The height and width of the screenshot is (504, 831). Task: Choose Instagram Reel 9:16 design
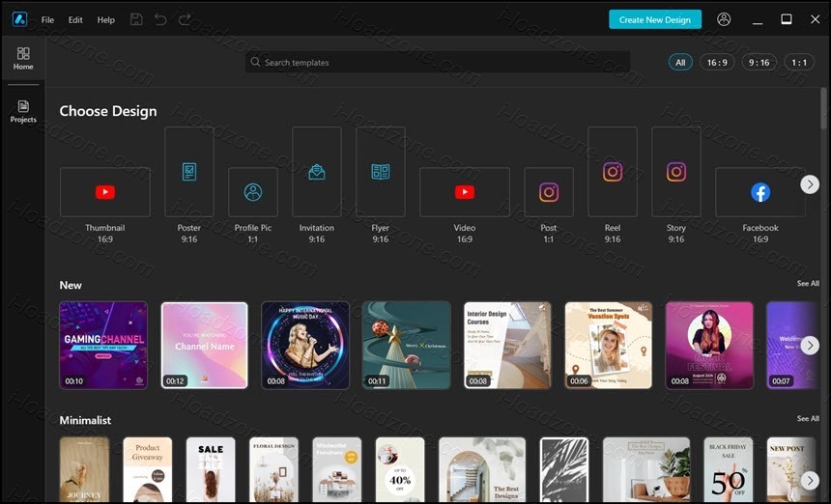tap(612, 172)
